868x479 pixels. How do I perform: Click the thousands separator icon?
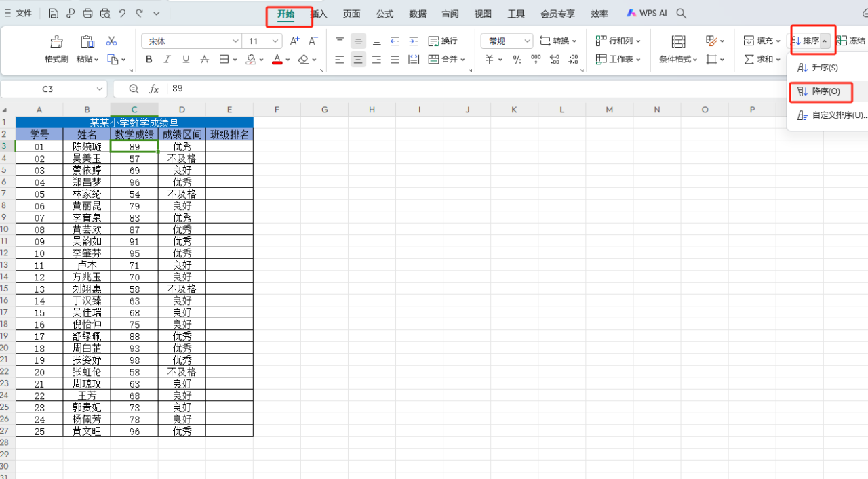[x=536, y=60]
